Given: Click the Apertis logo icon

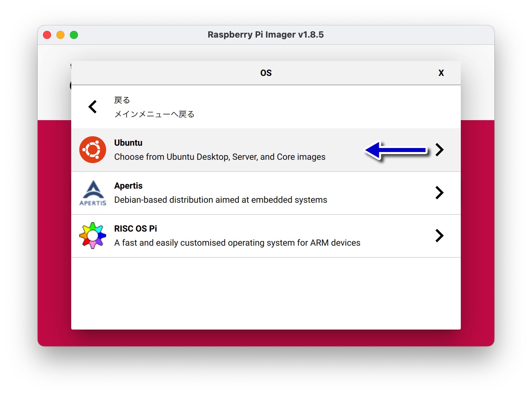Looking at the screenshot, I should (x=93, y=193).
